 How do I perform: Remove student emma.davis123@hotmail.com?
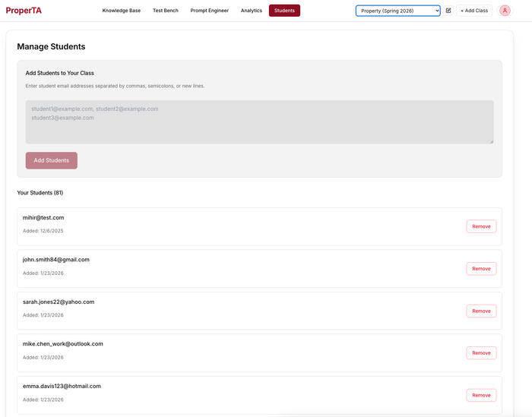(481, 395)
